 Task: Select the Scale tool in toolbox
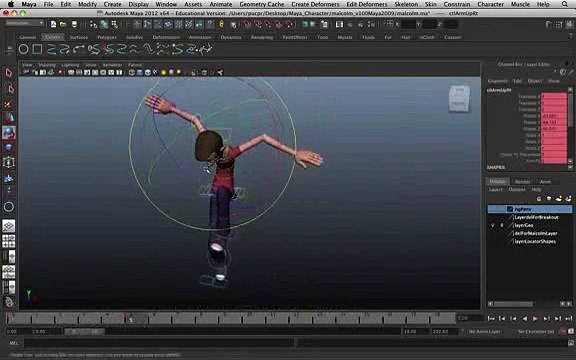9,148
